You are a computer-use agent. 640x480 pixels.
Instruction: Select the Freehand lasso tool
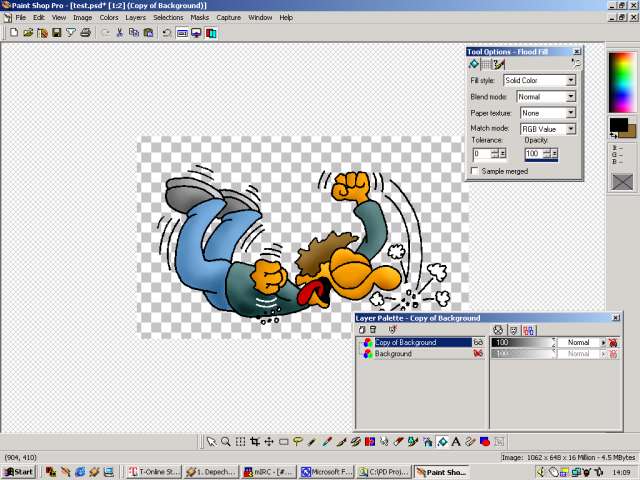(298, 442)
